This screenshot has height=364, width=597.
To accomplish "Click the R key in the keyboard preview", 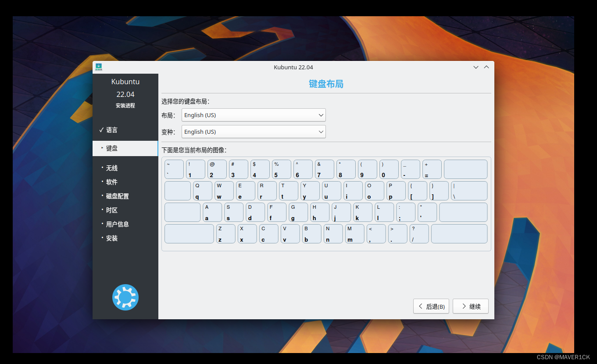I will (x=267, y=191).
